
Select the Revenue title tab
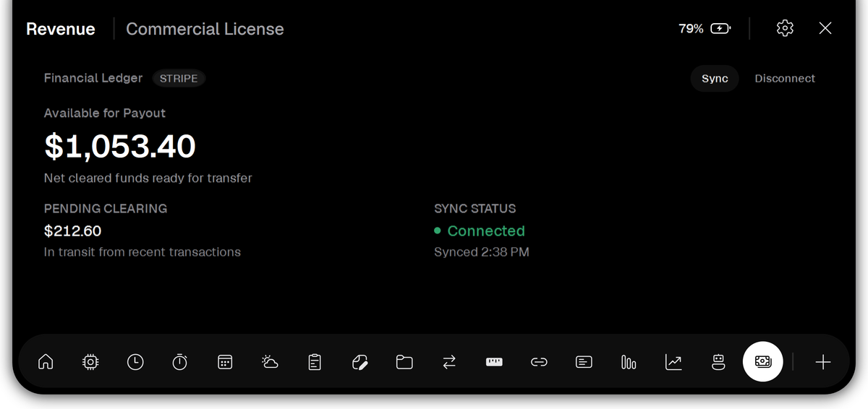coord(61,29)
